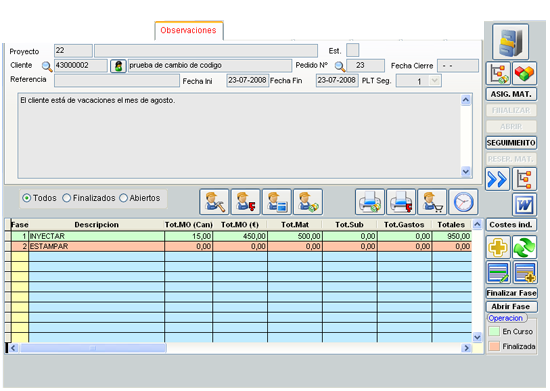This screenshot has width=550, height=391.
Task: Click the SEGUIMIENTO button
Action: click(x=511, y=143)
